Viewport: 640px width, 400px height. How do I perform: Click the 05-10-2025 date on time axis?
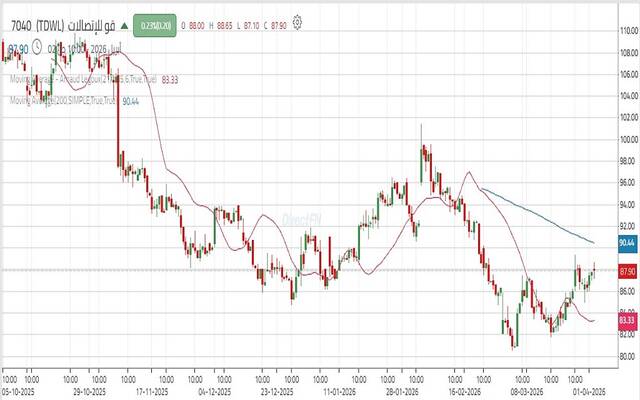20,392
